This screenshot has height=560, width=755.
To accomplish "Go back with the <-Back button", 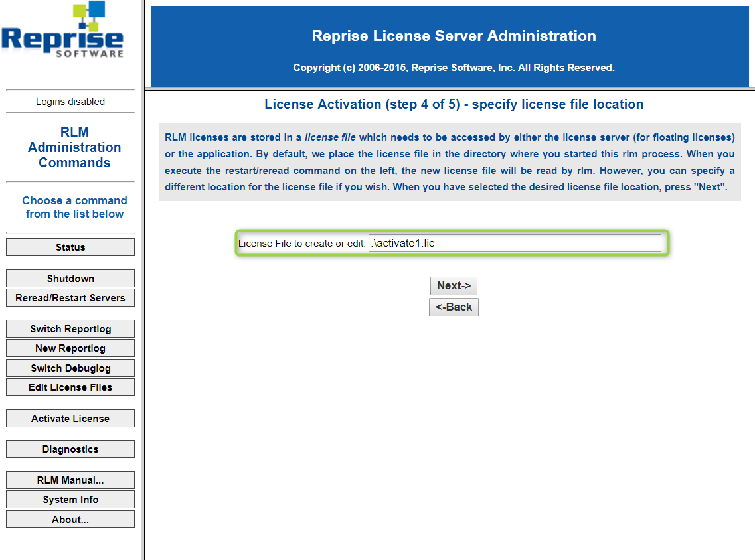I will click(x=454, y=307).
